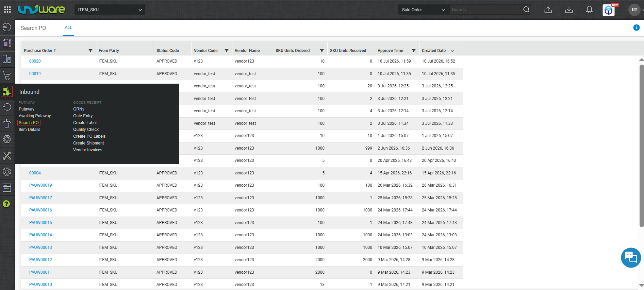Open purchase order 00004
644x290 pixels.
(x=35, y=173)
